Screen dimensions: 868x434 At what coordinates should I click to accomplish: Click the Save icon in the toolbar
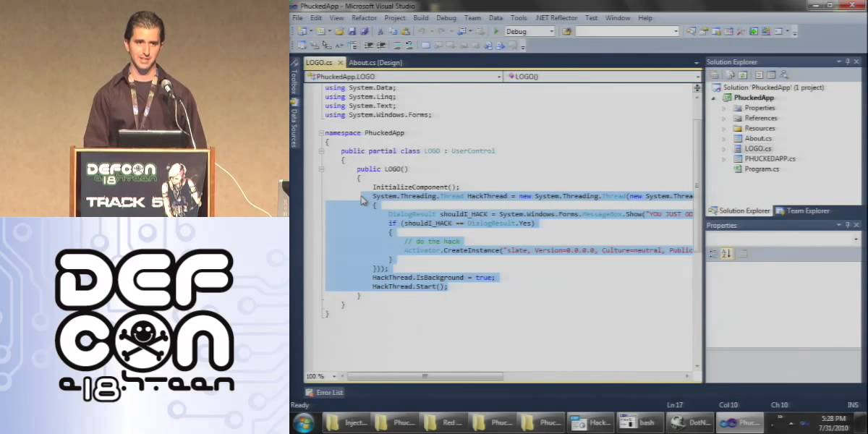click(x=352, y=31)
